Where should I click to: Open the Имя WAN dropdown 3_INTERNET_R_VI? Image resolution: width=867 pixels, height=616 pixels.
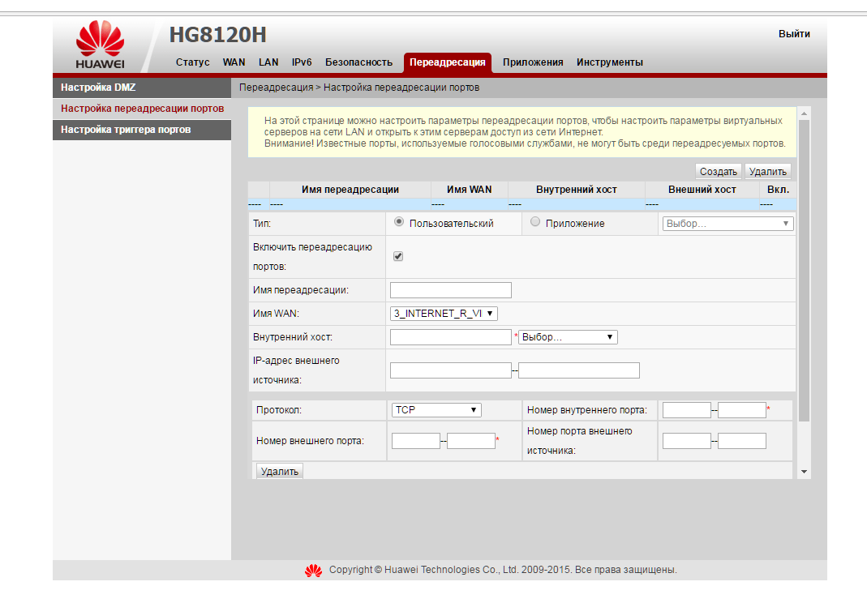[444, 314]
